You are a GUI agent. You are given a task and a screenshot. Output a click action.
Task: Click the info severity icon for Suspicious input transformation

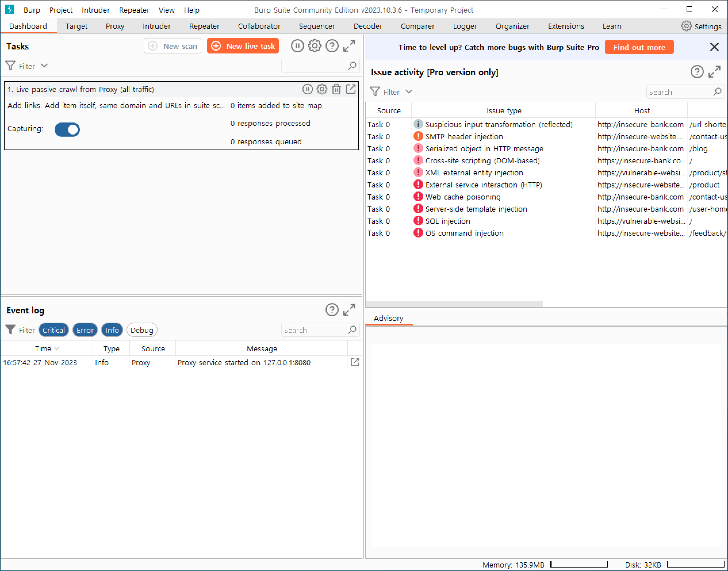coord(418,124)
